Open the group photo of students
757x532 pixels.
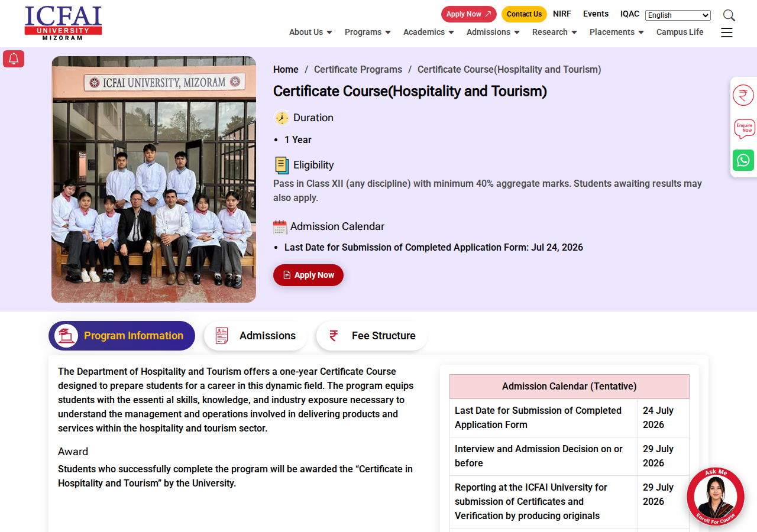point(154,179)
